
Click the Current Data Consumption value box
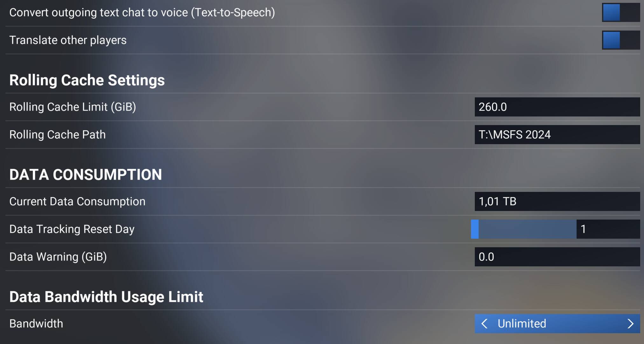pos(557,201)
